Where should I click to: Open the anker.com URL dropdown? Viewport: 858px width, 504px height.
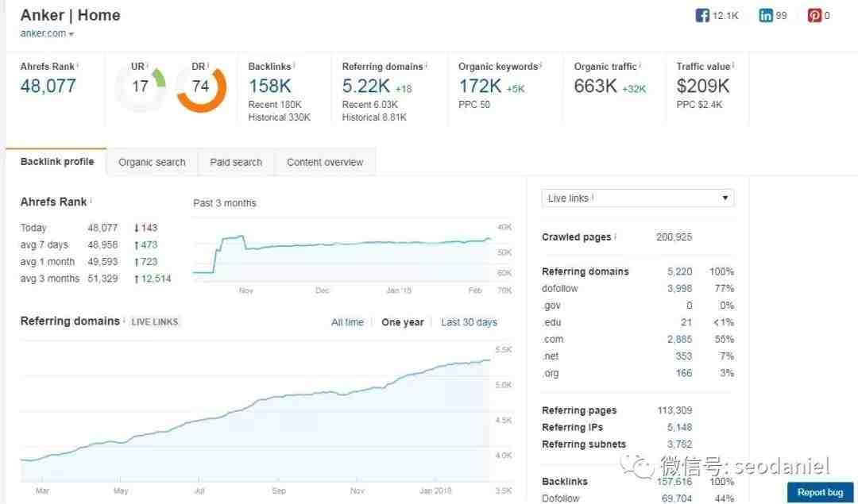pos(47,33)
